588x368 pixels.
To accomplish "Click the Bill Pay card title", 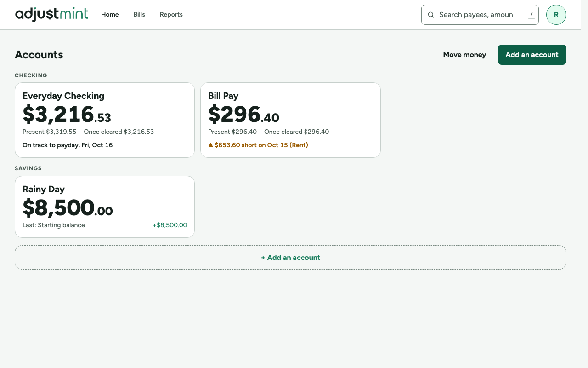I will [223, 96].
